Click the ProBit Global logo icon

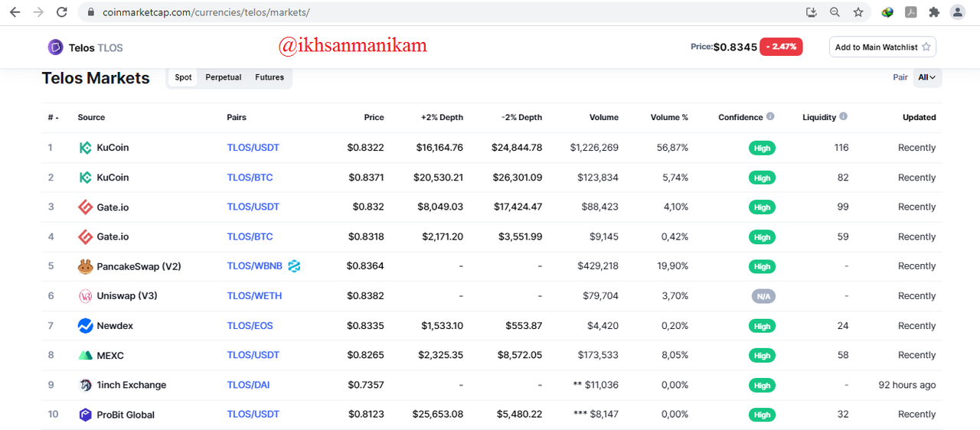pyautogui.click(x=86, y=415)
